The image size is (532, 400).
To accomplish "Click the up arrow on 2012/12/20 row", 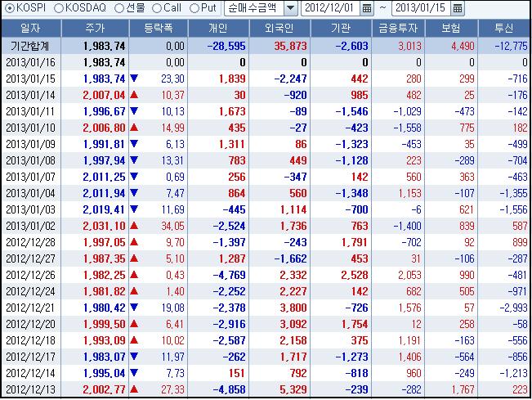I will pyautogui.click(x=134, y=324).
